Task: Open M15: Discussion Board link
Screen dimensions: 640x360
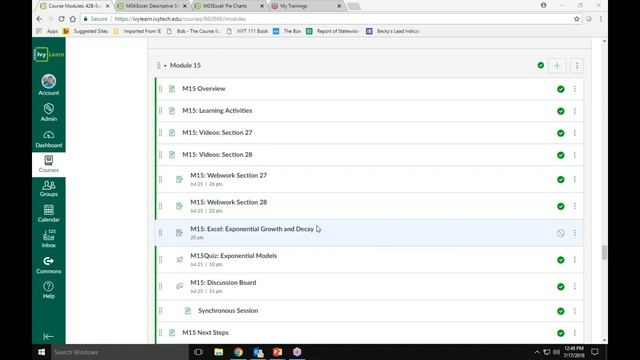Action: pyautogui.click(x=223, y=282)
